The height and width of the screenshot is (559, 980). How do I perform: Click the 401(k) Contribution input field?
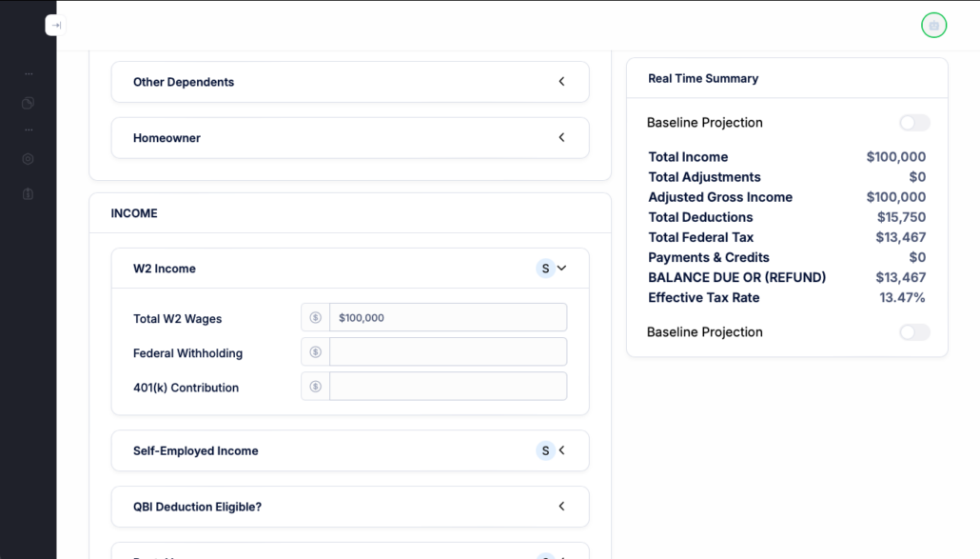click(x=447, y=387)
